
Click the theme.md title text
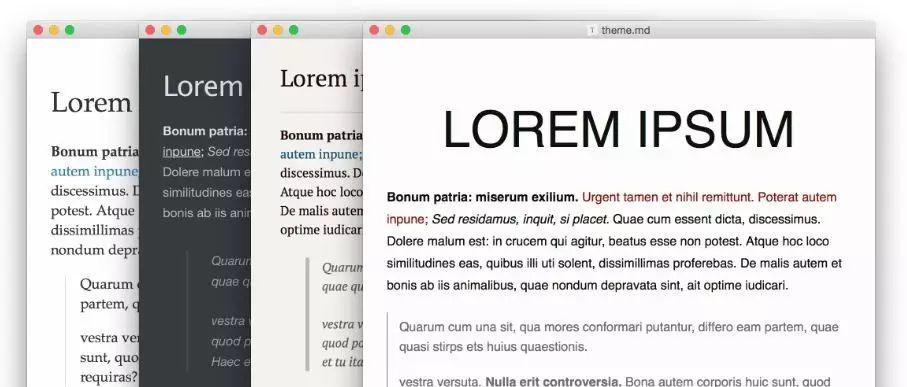pyautogui.click(x=626, y=30)
